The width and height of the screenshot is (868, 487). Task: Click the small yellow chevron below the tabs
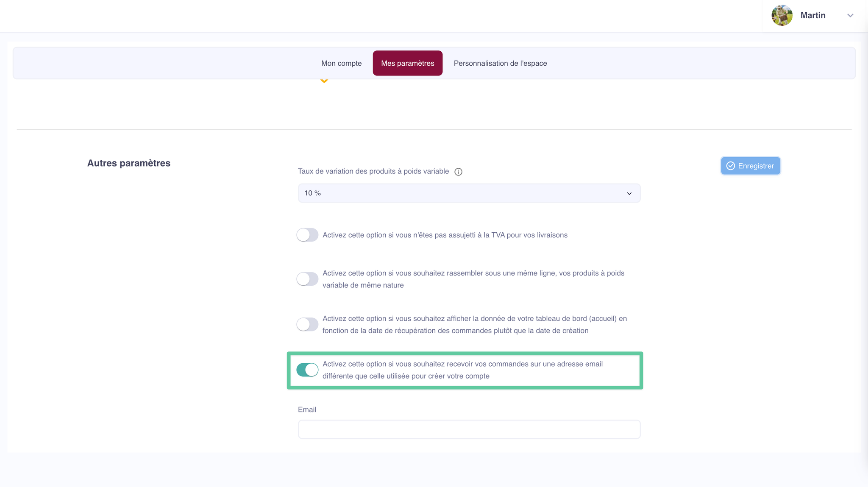324,81
